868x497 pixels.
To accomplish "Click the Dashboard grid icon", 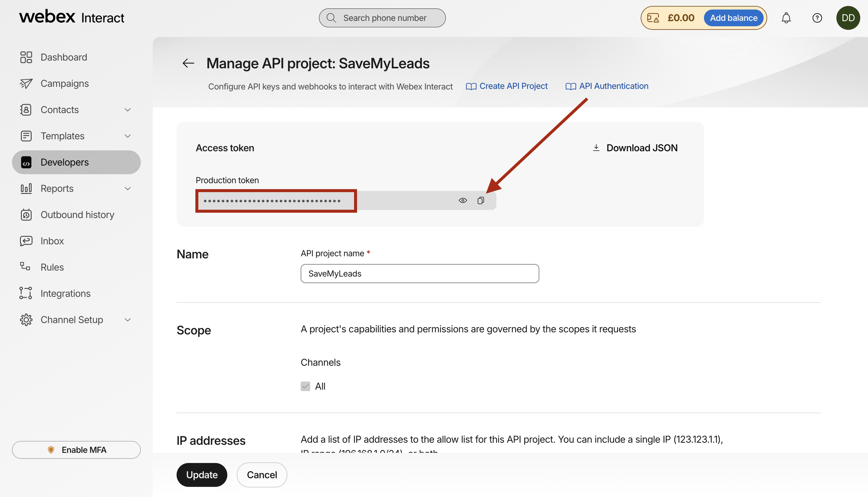I will click(26, 57).
